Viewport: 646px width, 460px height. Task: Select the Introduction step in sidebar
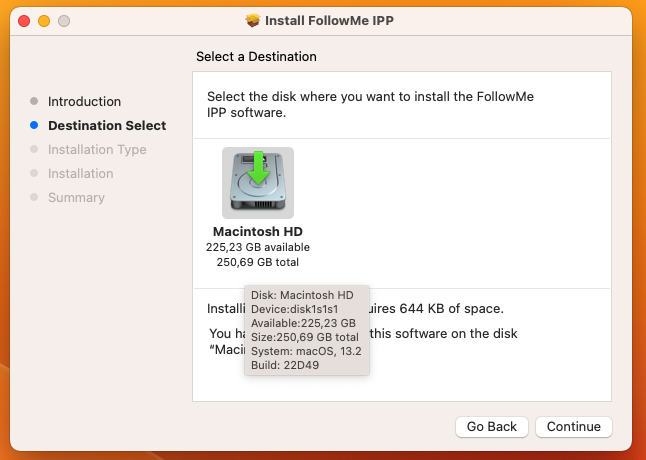click(84, 101)
